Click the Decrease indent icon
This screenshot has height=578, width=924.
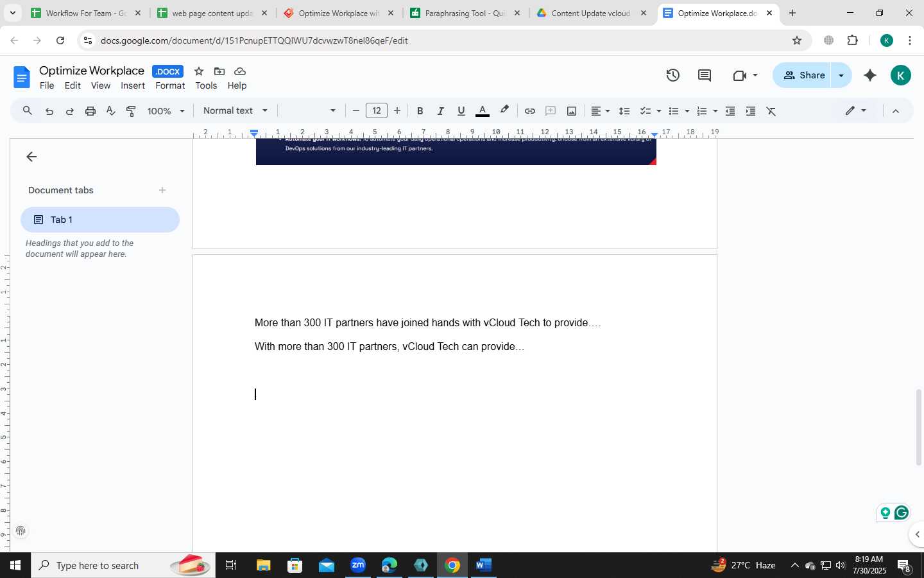tap(730, 111)
